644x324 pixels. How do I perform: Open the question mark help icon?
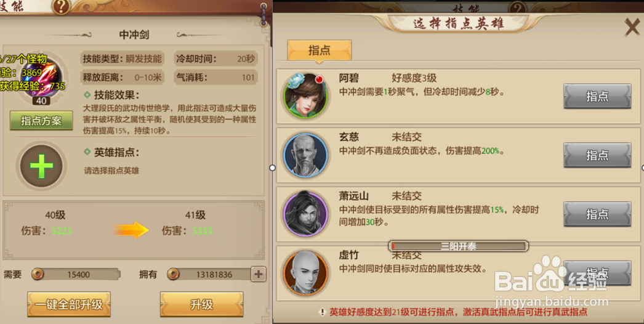[x=61, y=6]
